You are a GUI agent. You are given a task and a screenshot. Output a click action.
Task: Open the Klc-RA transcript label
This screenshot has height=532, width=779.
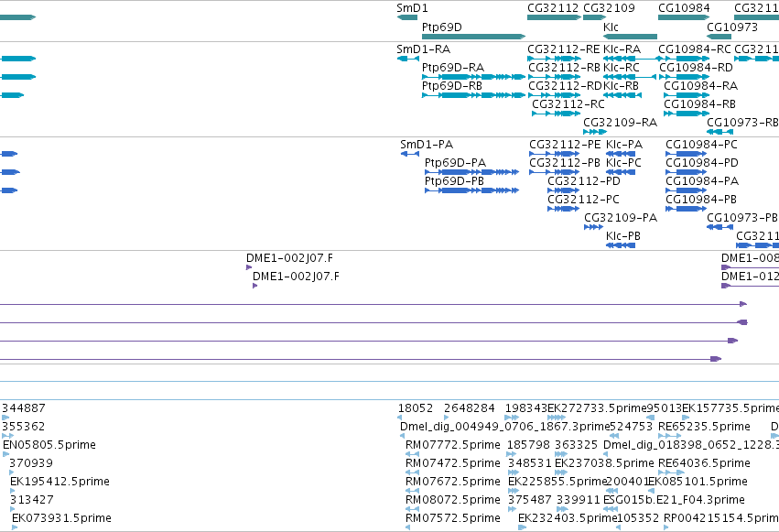(622, 49)
